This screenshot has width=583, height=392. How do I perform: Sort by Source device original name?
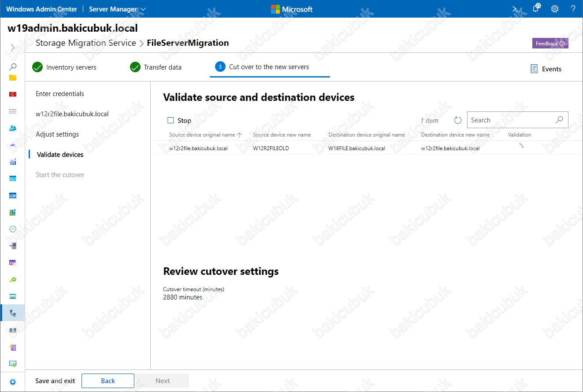pyautogui.click(x=205, y=135)
